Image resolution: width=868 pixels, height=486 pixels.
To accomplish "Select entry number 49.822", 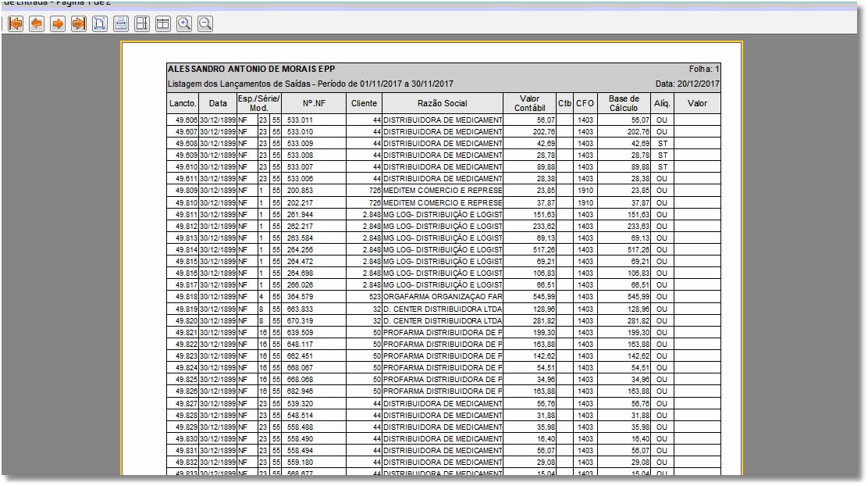I will [186, 344].
